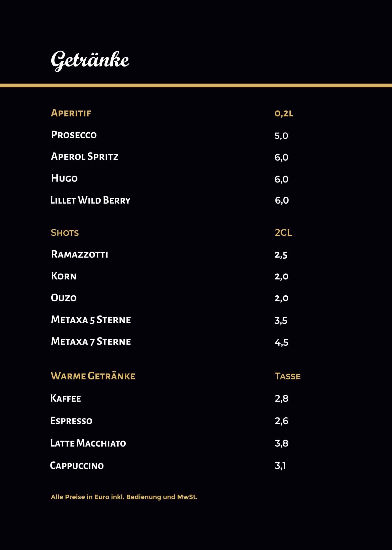Pick the Ouzo shot entry
This screenshot has height=550, width=392.
click(64, 298)
